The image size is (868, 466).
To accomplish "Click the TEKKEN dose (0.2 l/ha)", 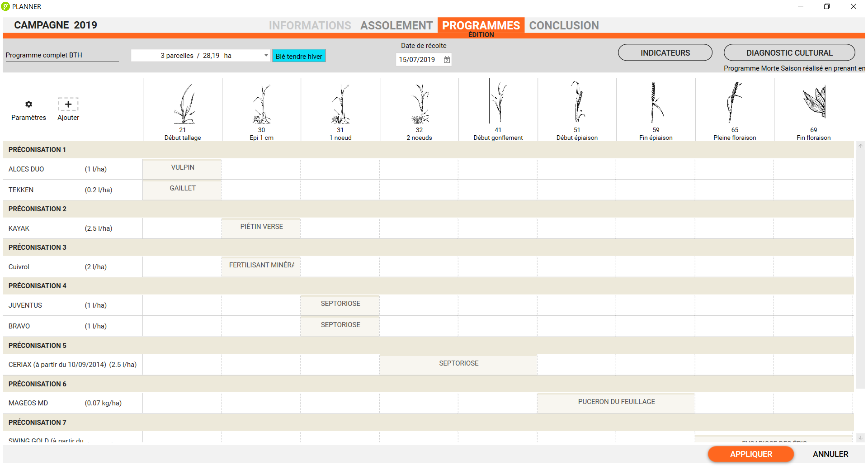I will (98, 190).
